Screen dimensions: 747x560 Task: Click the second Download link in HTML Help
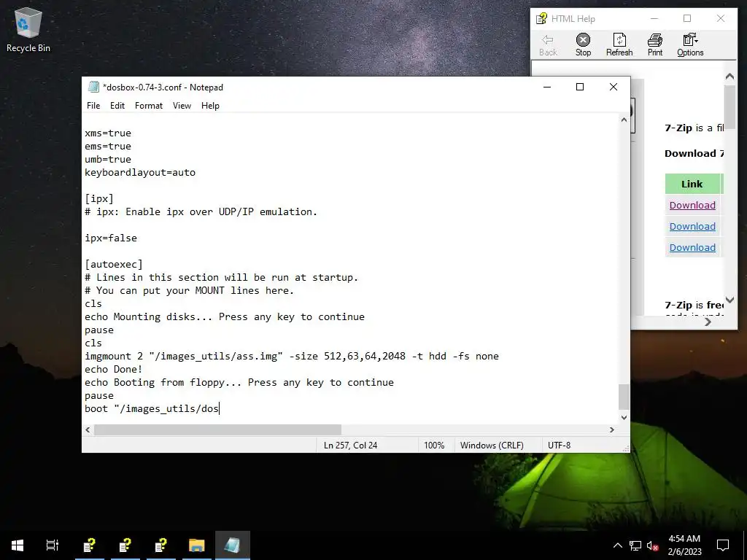click(692, 226)
